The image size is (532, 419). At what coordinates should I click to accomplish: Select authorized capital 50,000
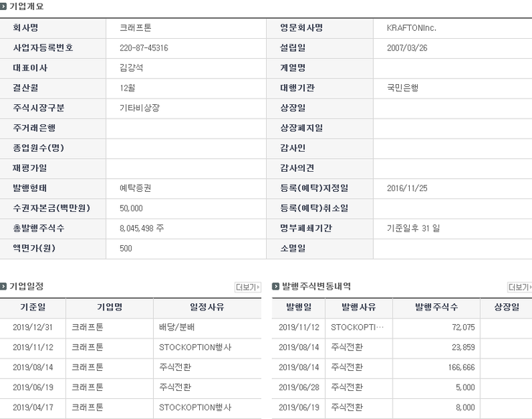(131, 208)
